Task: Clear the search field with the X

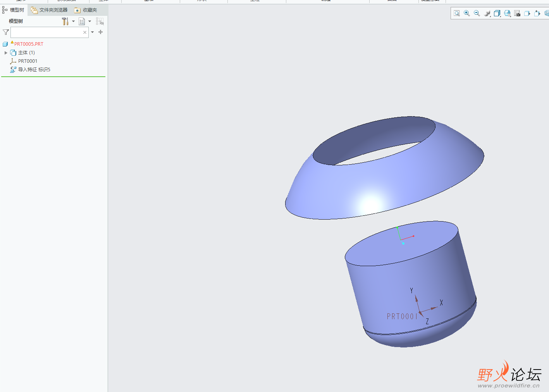Action: point(85,33)
